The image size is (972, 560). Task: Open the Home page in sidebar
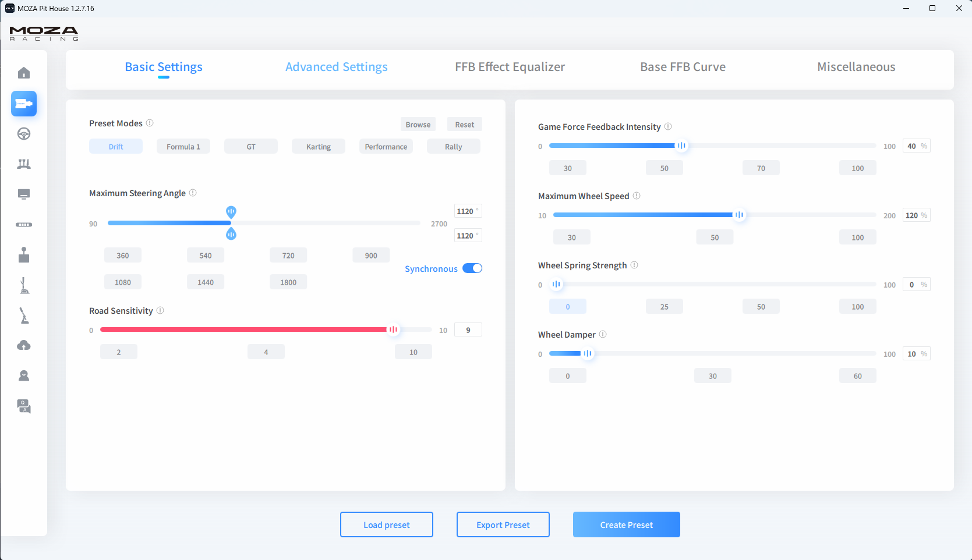point(24,73)
